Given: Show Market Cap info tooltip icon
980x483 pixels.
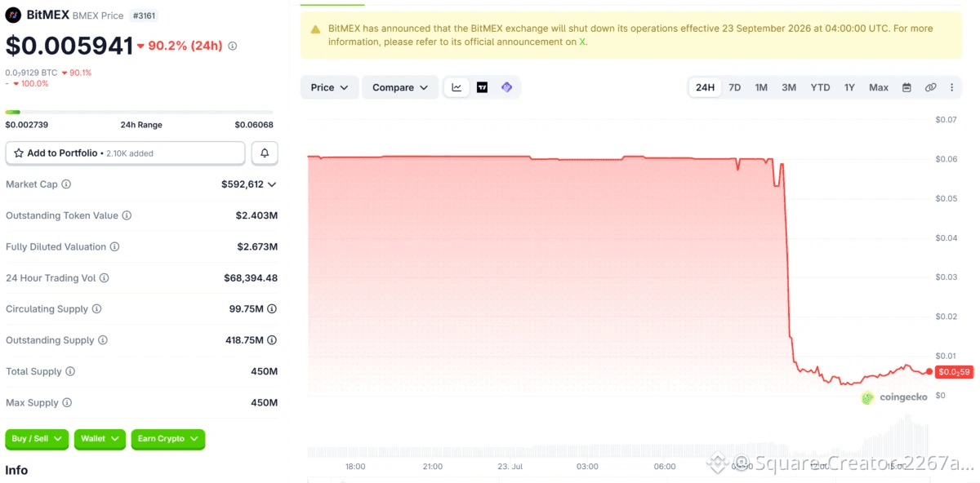Looking at the screenshot, I should tap(66, 184).
